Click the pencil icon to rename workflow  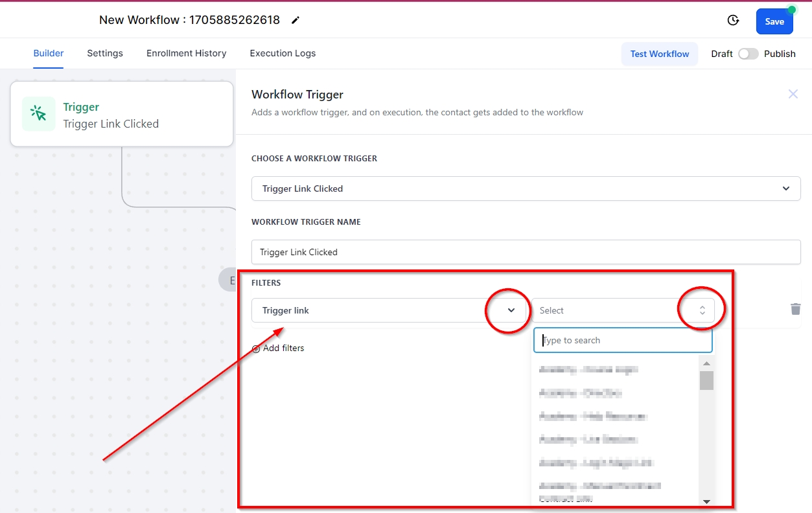[296, 20]
